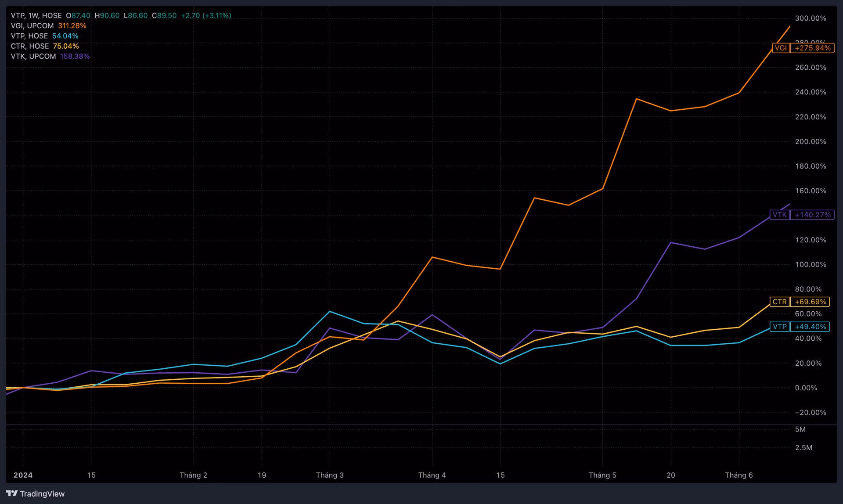Click the yellow CTR series tag
Viewport: 843px width, 504px height.
click(779, 302)
